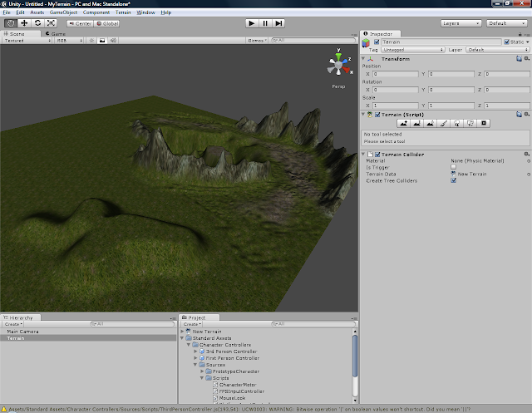The width and height of the screenshot is (532, 413).
Task: Open the Transform component help icon
Action: click(x=519, y=58)
